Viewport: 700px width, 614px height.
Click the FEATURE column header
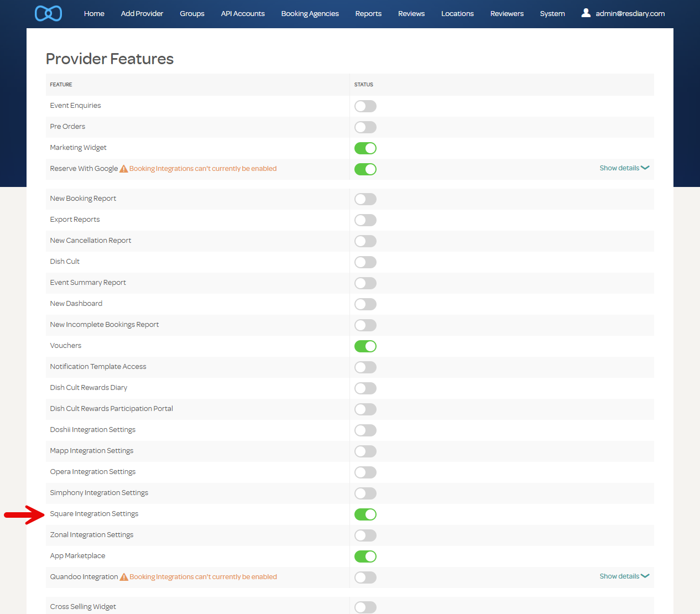tap(61, 85)
